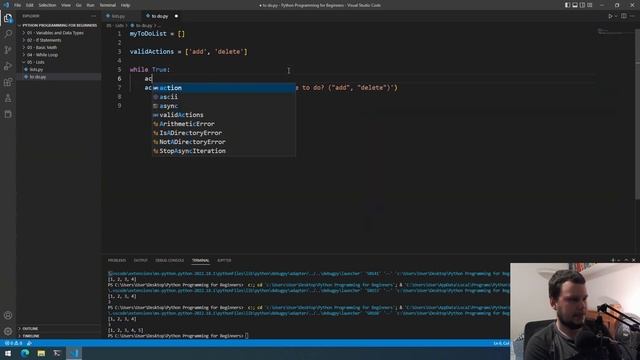
Task: Select 'IsADirectoryError' autocomplete suggestion
Action: [x=224, y=133]
